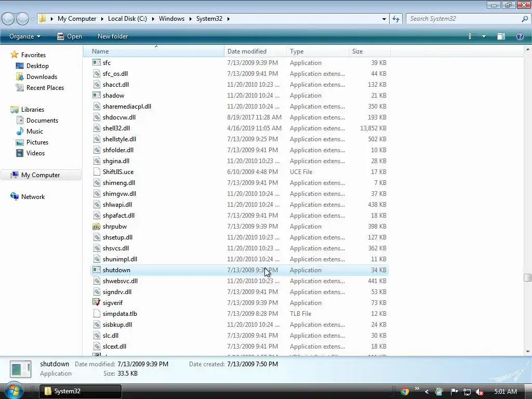The image size is (532, 399).
Task: Click the Open toolbar button
Action: click(x=70, y=36)
